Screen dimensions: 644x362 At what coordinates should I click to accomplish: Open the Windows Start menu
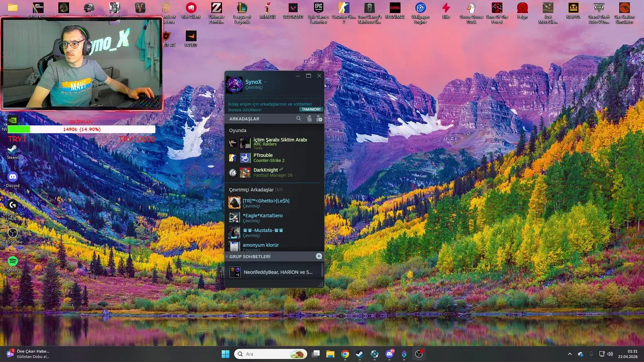pyautogui.click(x=225, y=354)
